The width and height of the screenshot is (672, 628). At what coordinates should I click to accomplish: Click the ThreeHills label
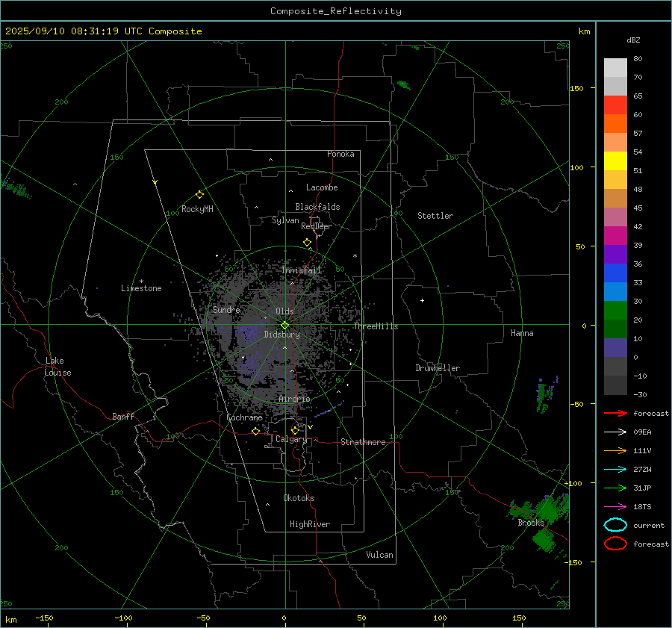376,326
